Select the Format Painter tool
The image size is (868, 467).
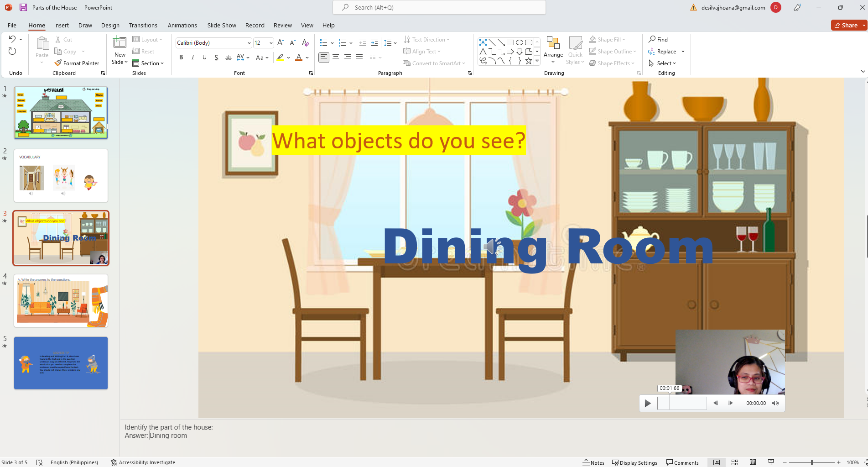coord(77,63)
